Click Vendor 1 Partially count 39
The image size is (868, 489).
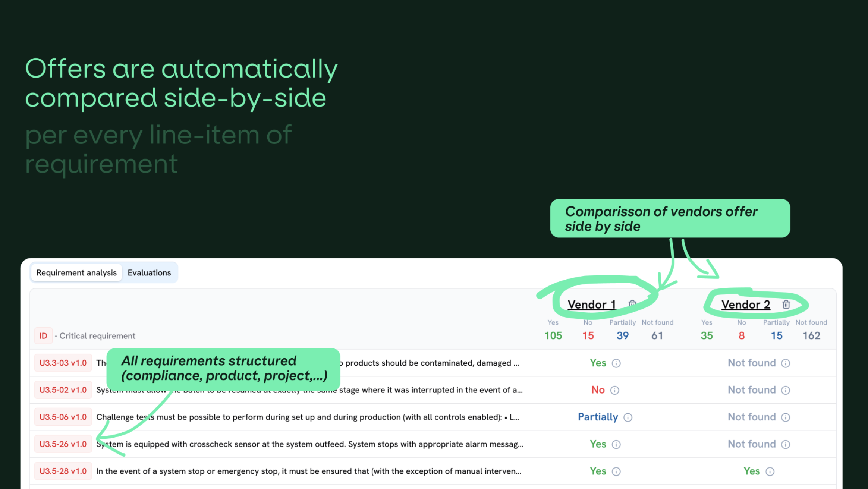tap(622, 335)
